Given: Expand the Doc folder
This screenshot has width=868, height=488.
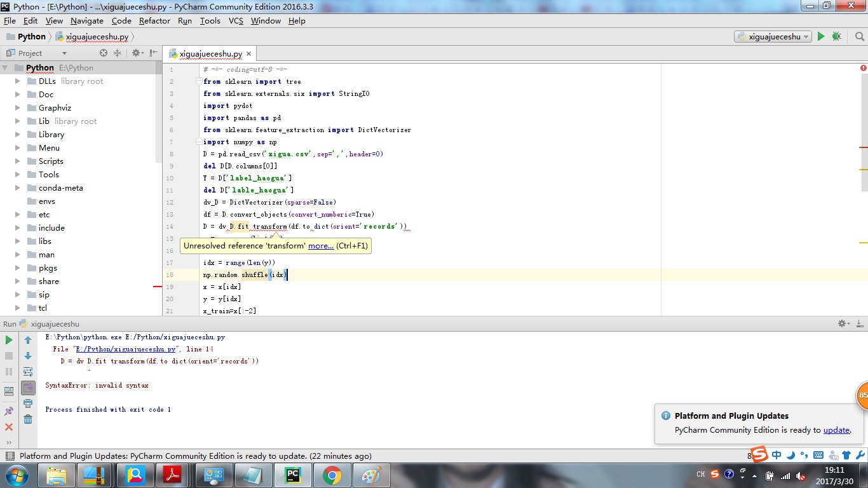Looking at the screenshot, I should (x=18, y=95).
